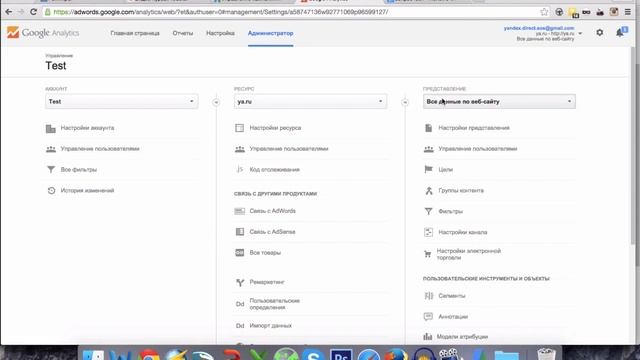The width and height of the screenshot is (640, 360).
Task: Click the camera extension icon in the toolbar
Action: (x=613, y=12)
